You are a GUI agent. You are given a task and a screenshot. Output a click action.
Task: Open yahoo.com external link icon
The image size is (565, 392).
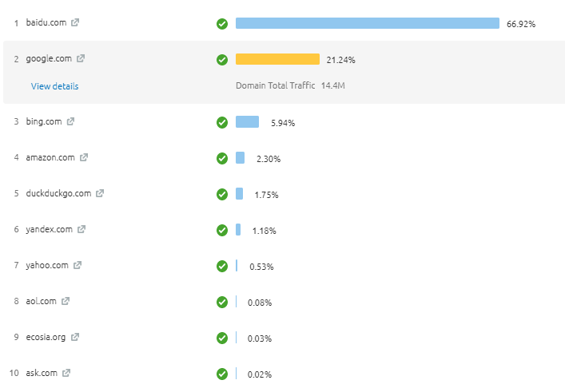click(x=78, y=265)
